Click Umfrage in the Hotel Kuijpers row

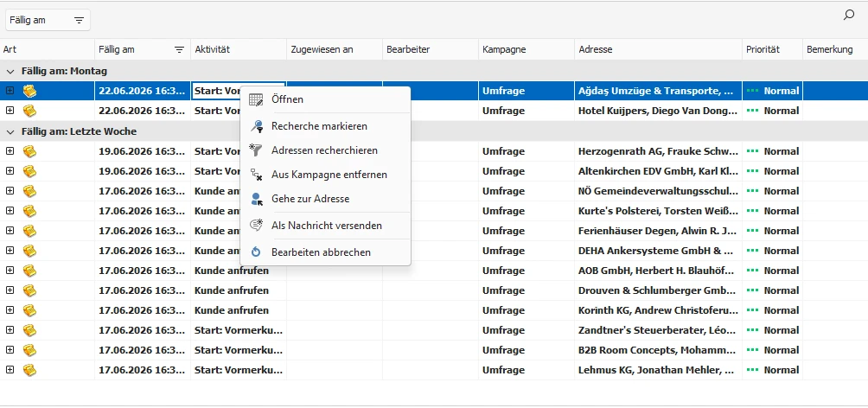[x=503, y=111]
